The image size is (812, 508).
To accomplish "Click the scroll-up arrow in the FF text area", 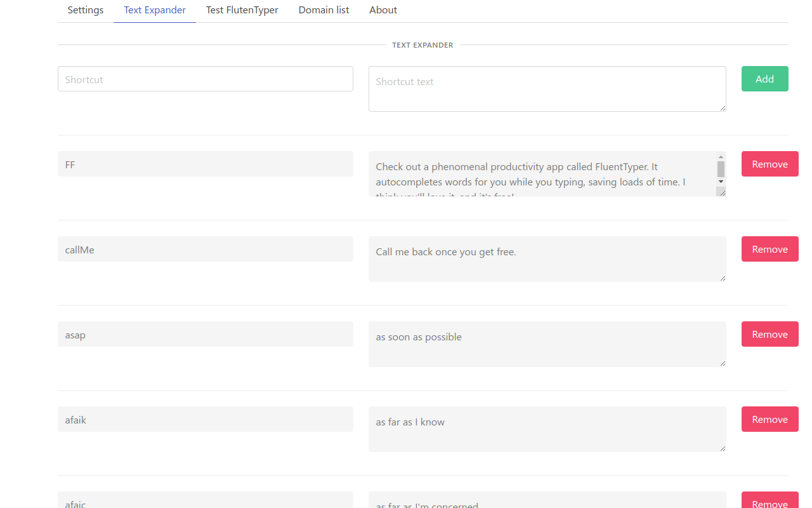I will [721, 156].
